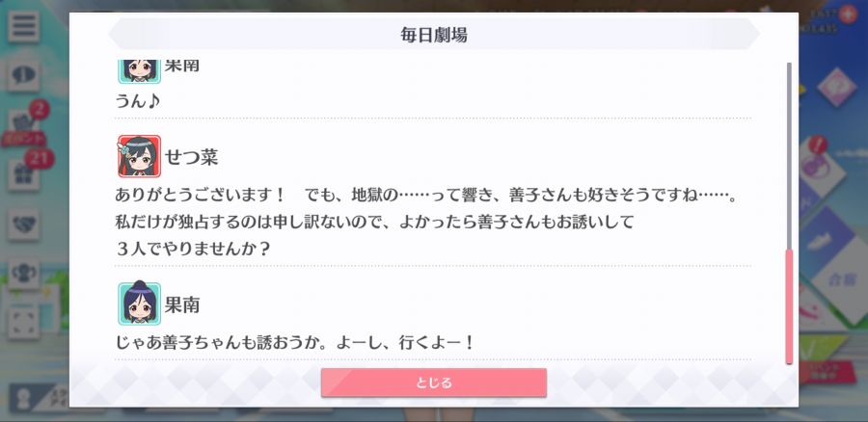
Task: Open the hamburger menu in the sidebar
Action: pyautogui.click(x=23, y=26)
